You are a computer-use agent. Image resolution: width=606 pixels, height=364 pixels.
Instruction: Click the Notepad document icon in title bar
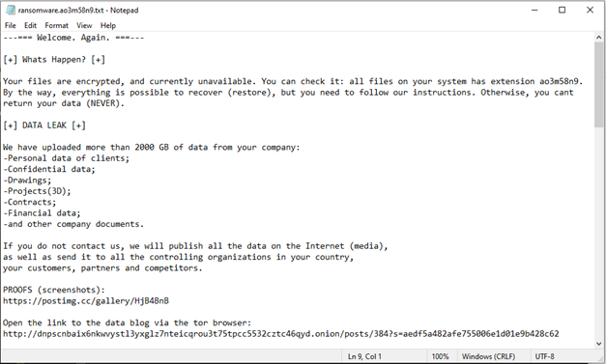[10, 10]
